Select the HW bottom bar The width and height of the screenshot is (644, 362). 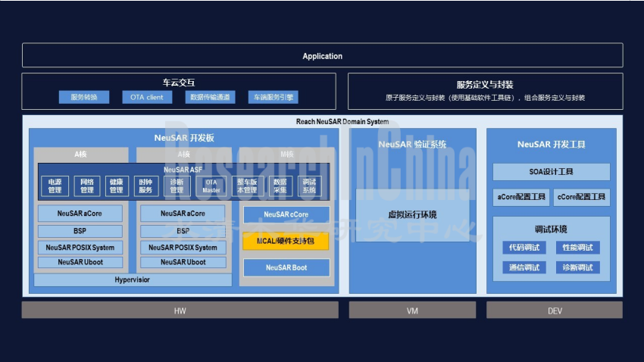(x=180, y=311)
